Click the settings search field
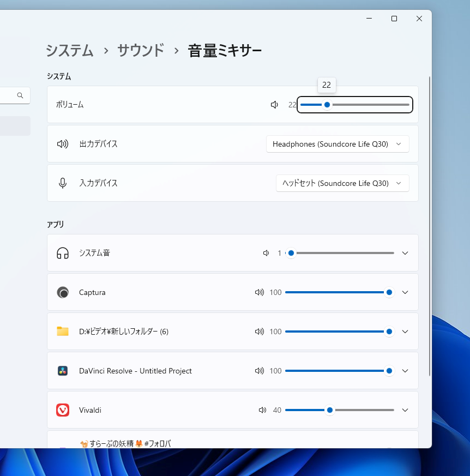This screenshot has height=476, width=470. pos(15,95)
